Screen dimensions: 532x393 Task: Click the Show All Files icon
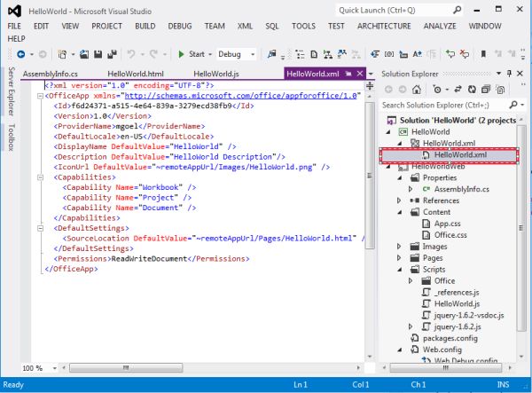(x=500, y=90)
